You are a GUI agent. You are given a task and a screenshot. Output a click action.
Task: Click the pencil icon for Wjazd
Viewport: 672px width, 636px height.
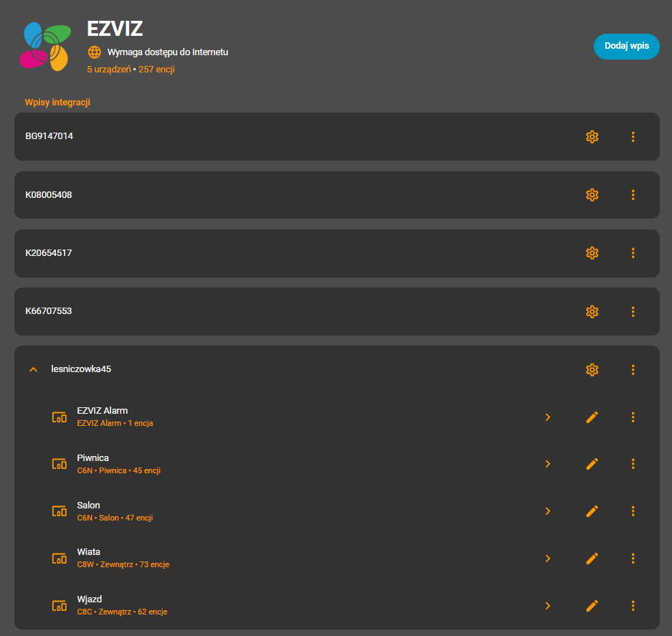tap(592, 606)
